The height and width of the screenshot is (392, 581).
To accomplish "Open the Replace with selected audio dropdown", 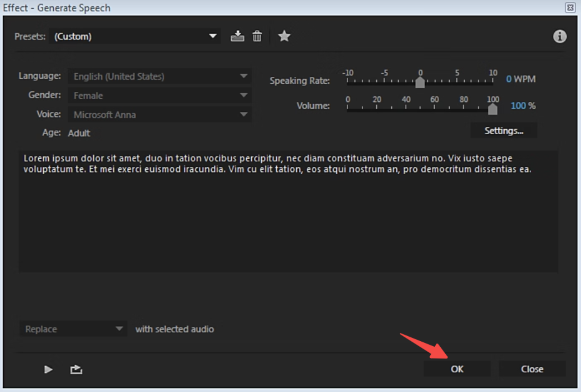I will tap(73, 329).
